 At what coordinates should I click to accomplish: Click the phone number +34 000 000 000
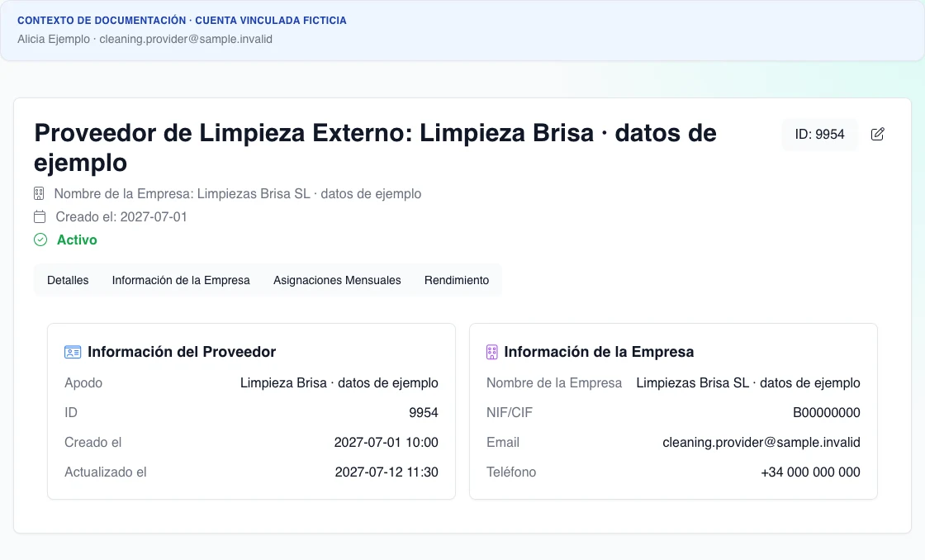tap(810, 472)
